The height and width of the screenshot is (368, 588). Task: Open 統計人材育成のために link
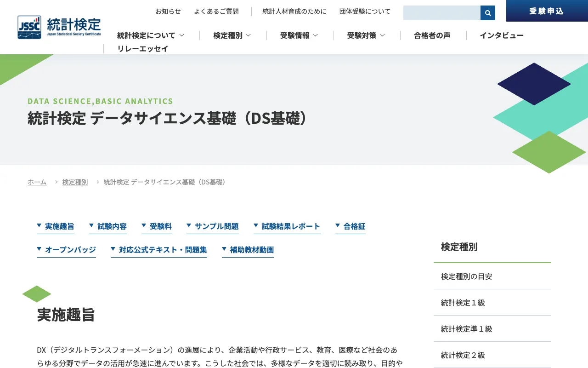pos(294,11)
